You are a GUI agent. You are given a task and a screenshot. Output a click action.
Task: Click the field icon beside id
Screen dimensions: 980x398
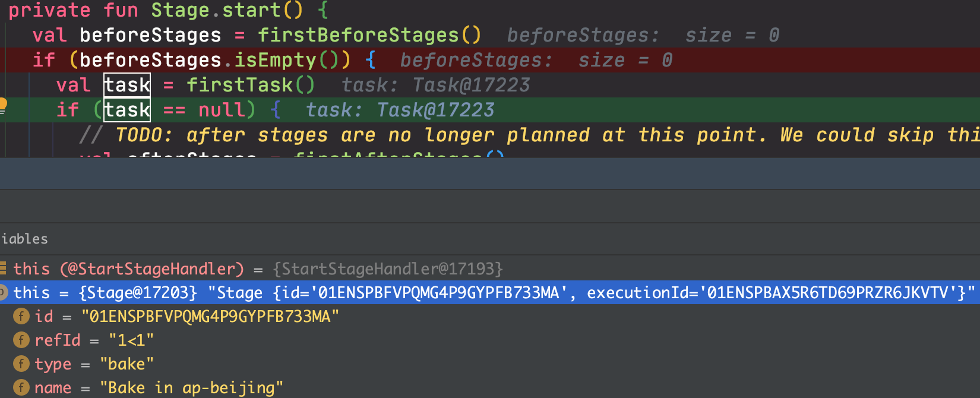[21, 316]
